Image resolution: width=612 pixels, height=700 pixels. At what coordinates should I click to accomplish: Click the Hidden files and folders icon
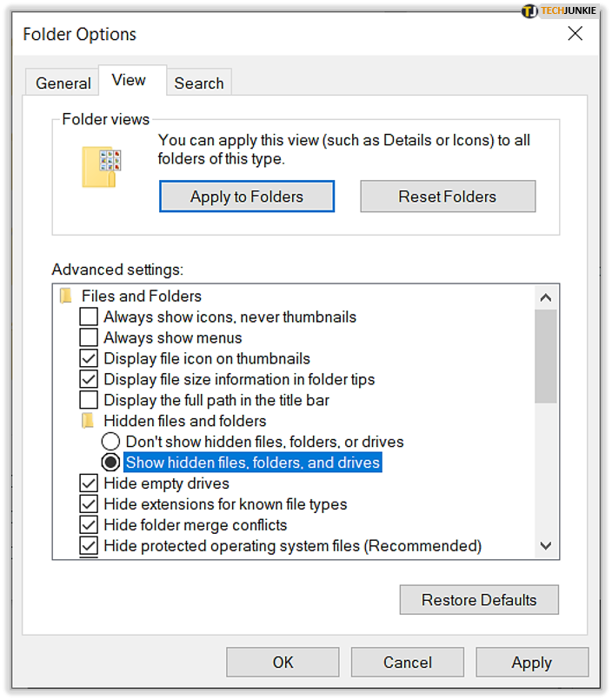88,421
